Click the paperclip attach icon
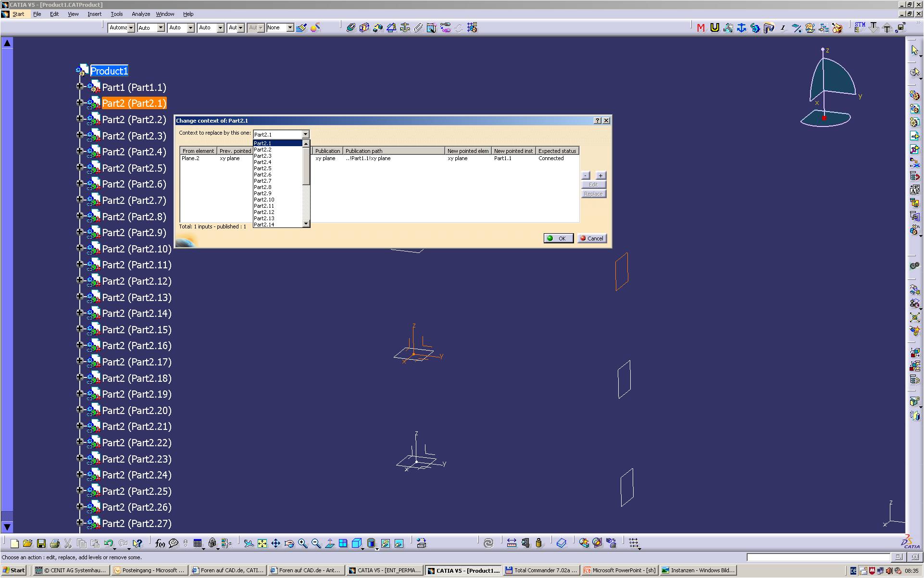 coord(418,28)
